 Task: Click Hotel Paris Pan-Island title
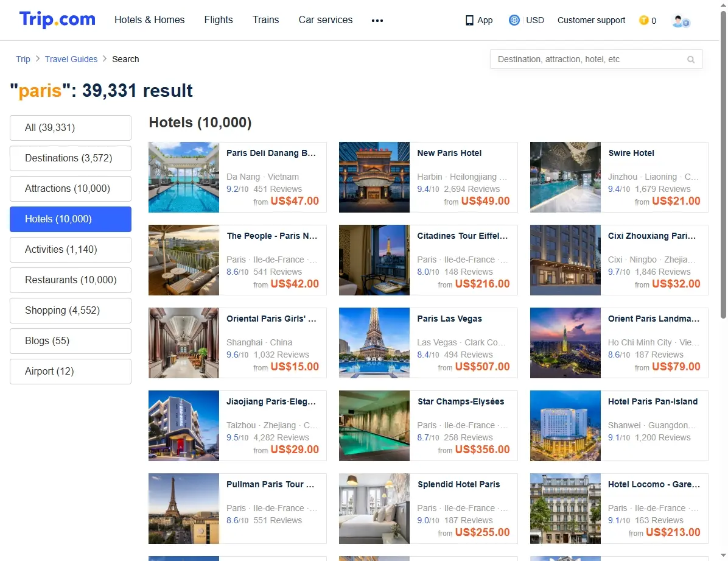[x=653, y=401]
